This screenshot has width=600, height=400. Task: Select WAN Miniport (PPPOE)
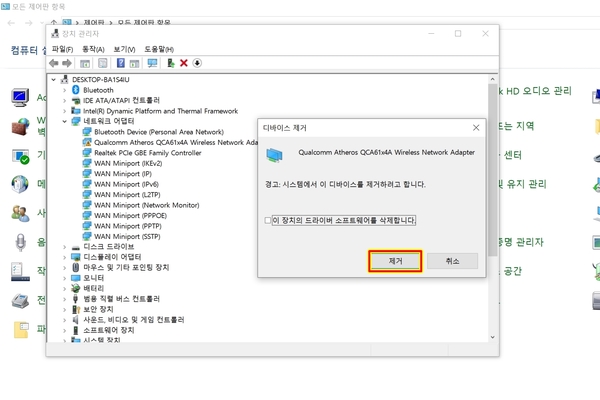(x=130, y=216)
